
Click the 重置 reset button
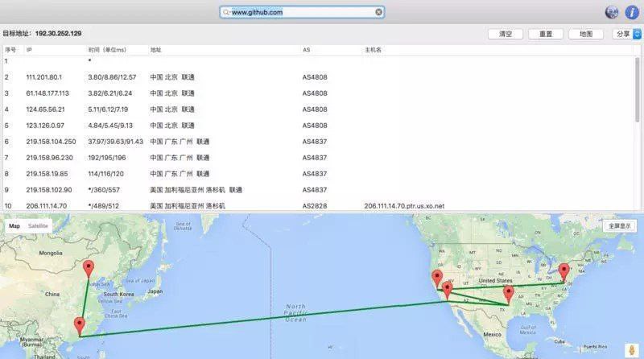[546, 35]
